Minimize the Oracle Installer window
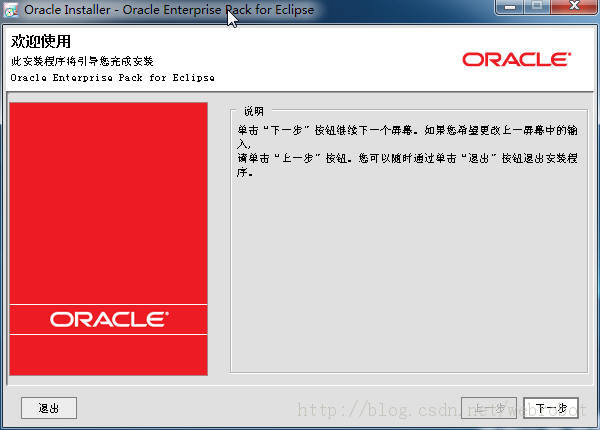The width and height of the screenshot is (600, 430). [x=509, y=6]
